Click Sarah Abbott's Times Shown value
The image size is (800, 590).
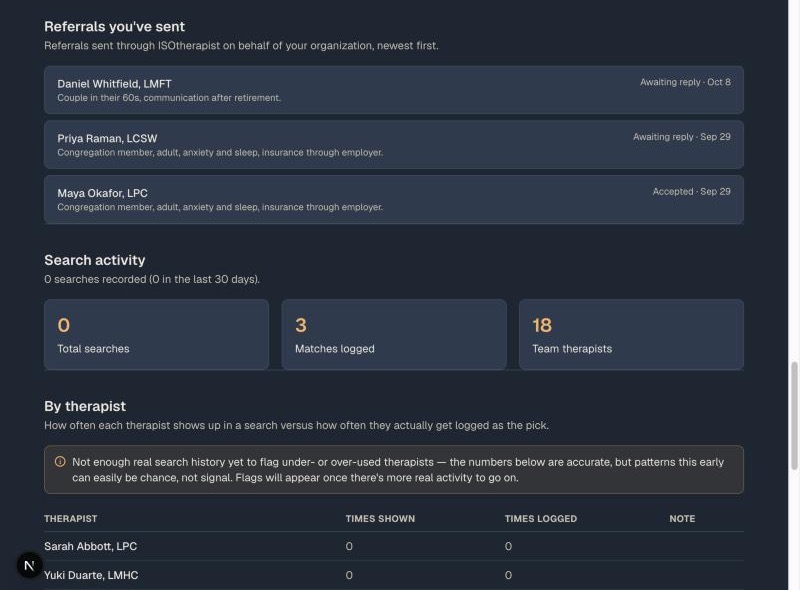(x=349, y=546)
